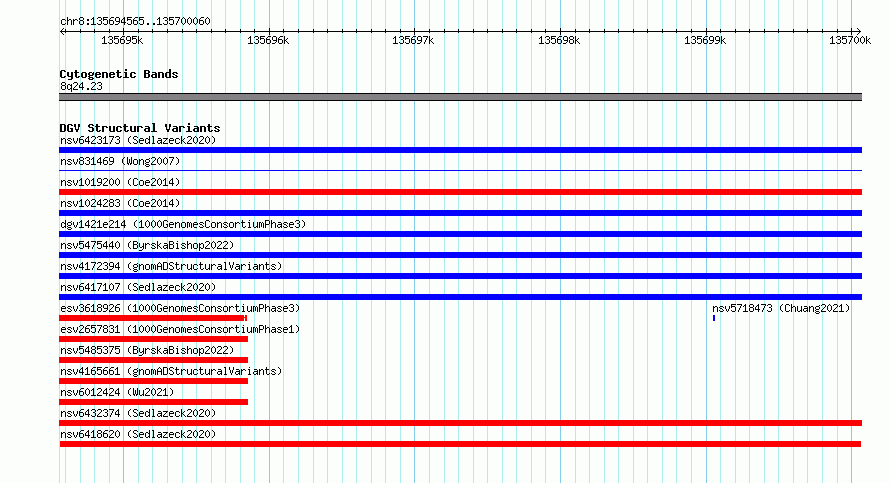Click the 135697k ruler tick label
This screenshot has height=483, width=890.
413,40
